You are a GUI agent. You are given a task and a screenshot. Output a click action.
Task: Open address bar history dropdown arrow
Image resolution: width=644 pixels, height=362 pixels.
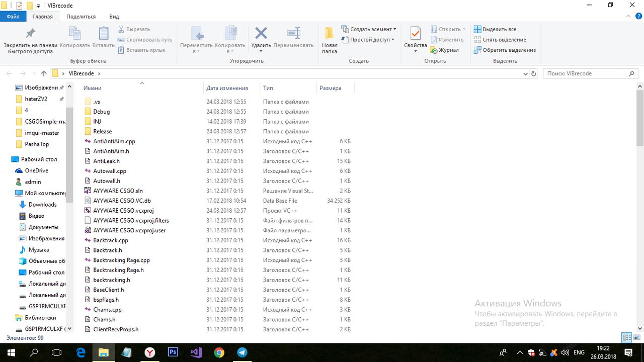point(526,73)
